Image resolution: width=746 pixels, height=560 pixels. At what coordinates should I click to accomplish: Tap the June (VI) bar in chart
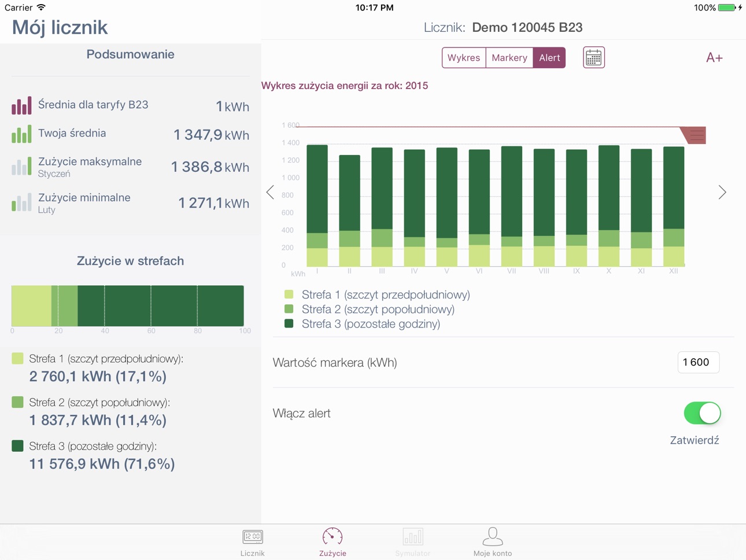point(479,208)
